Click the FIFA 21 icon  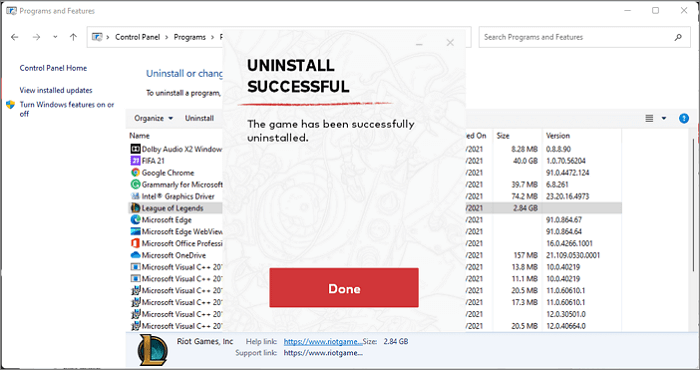[x=135, y=161]
